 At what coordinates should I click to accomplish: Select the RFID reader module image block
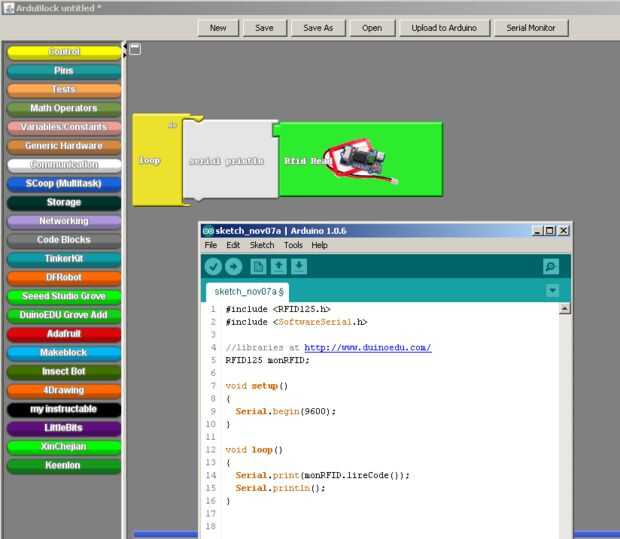(x=361, y=161)
